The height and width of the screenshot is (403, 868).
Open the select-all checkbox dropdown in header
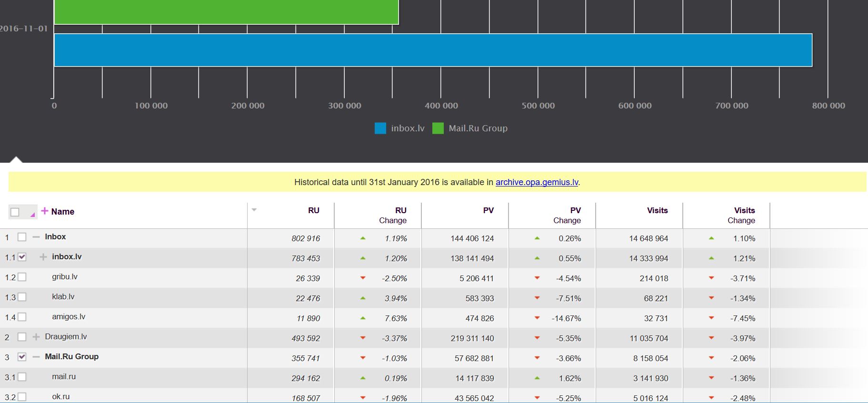pyautogui.click(x=32, y=215)
